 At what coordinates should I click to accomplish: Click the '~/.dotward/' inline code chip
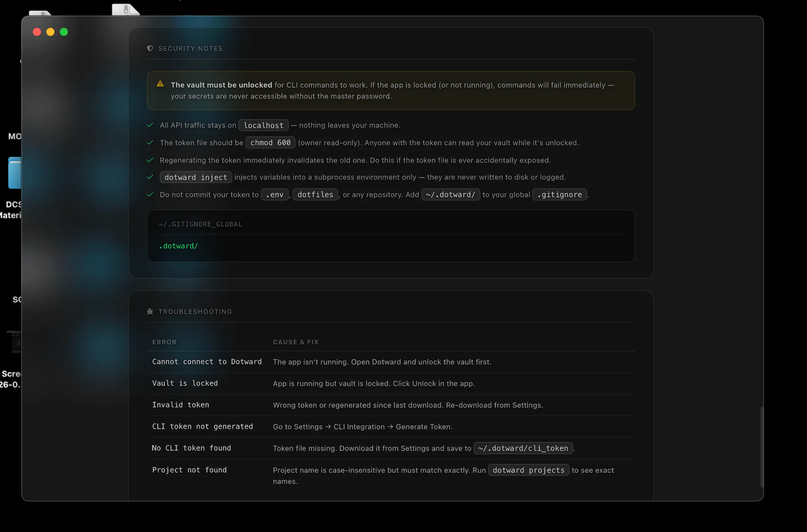click(x=451, y=195)
